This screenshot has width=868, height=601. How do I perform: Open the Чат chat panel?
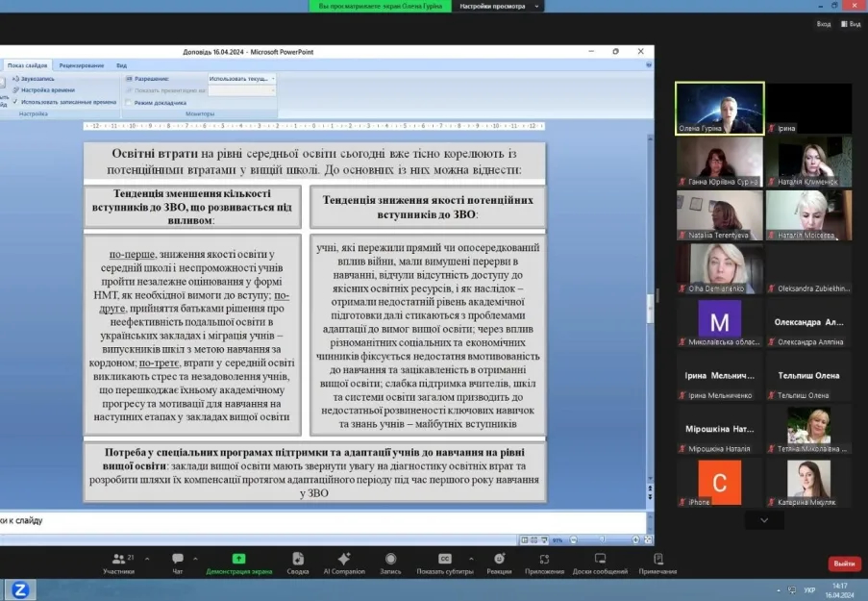click(x=178, y=562)
